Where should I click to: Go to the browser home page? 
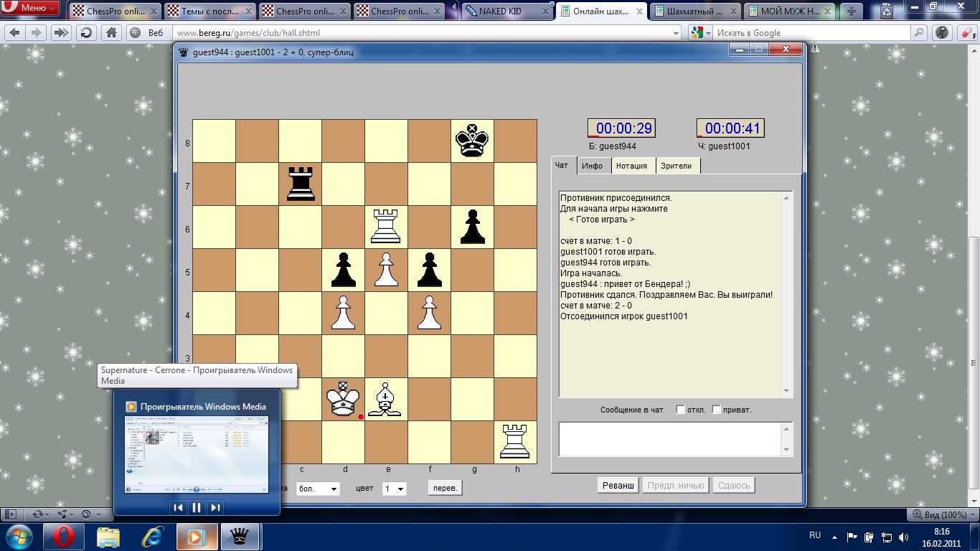tap(110, 33)
